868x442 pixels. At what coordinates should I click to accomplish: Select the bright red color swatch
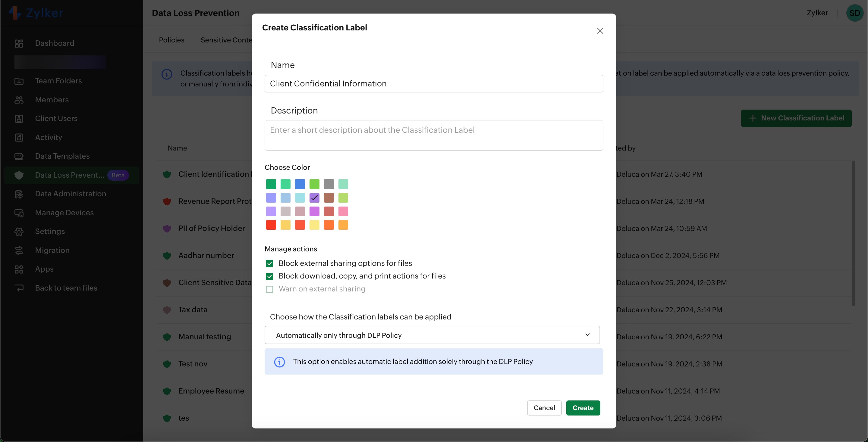(x=271, y=225)
